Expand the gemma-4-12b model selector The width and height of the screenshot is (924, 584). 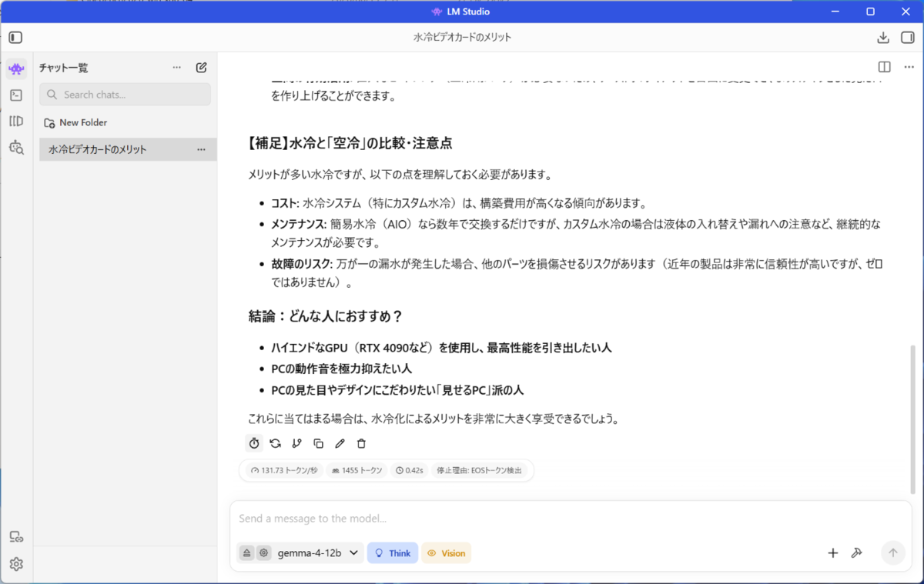click(x=320, y=552)
